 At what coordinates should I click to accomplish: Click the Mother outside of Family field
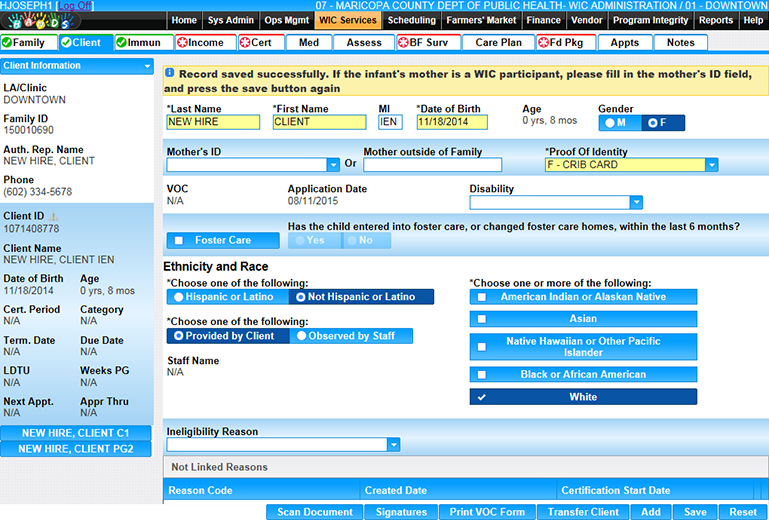click(x=432, y=165)
